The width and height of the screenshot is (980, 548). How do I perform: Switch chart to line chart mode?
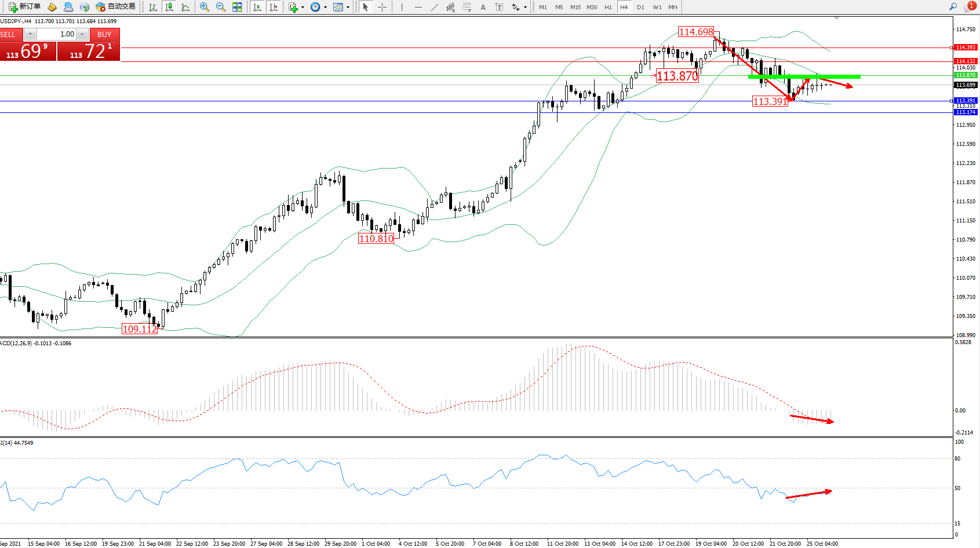tap(185, 7)
